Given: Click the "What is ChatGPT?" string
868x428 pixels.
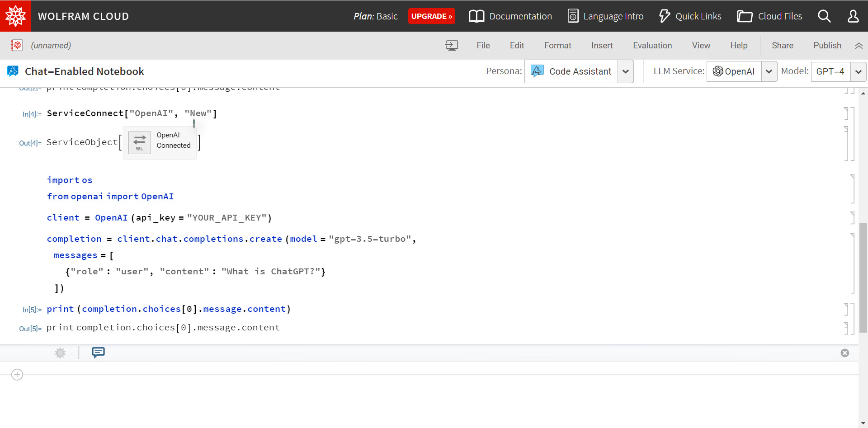Looking at the screenshot, I should click(x=271, y=272).
